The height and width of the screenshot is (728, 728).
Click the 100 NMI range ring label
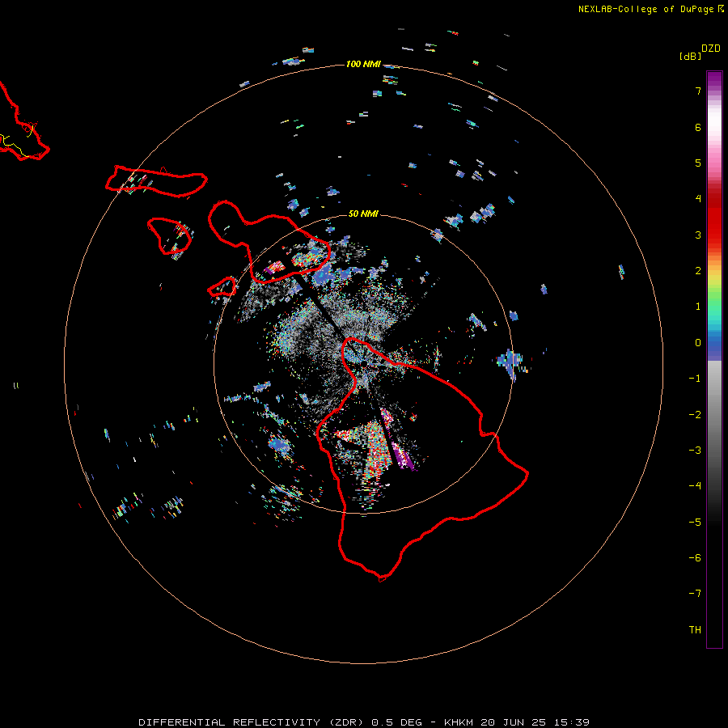[x=363, y=64]
